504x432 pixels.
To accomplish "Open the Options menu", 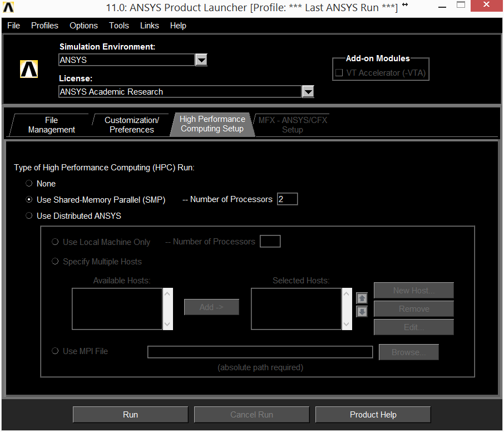I will [x=83, y=26].
